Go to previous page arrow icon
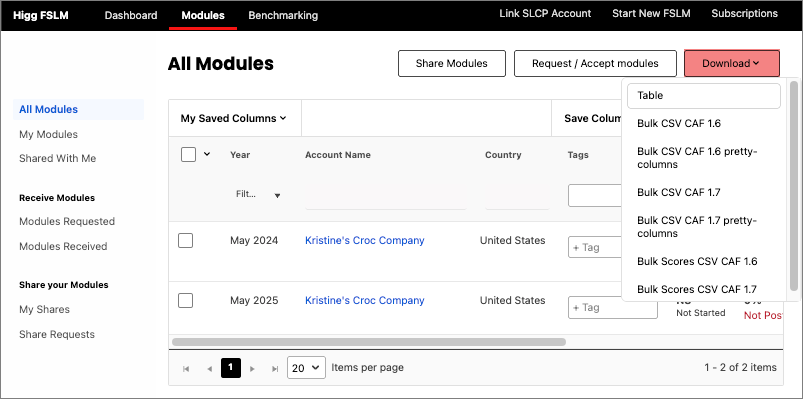Image resolution: width=803 pixels, height=399 pixels. [x=209, y=368]
